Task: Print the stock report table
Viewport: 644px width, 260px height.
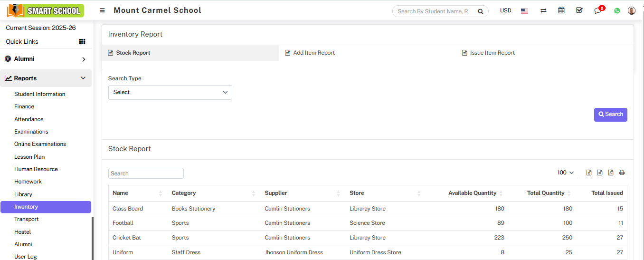Action: click(622, 173)
